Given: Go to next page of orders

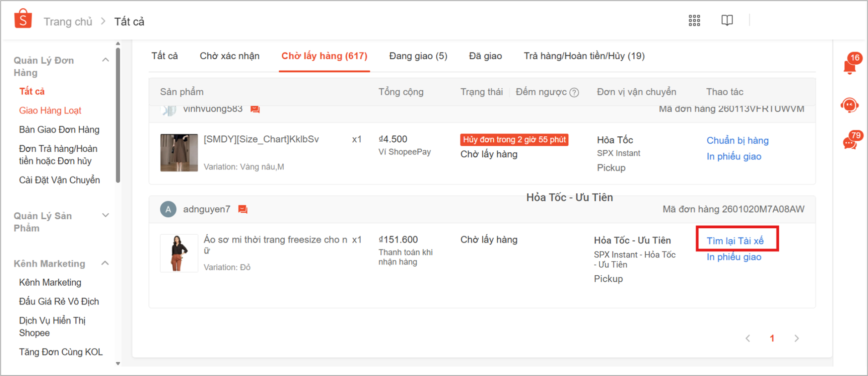Looking at the screenshot, I should click(796, 338).
